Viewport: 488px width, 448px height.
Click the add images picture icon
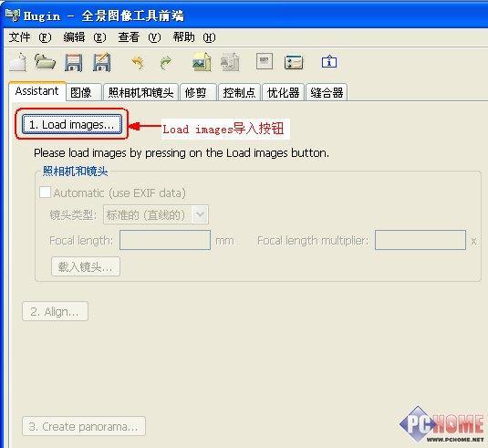click(x=202, y=62)
